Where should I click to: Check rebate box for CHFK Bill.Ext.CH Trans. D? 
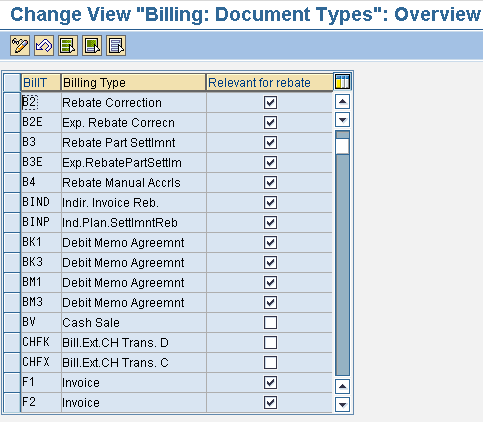point(270,342)
